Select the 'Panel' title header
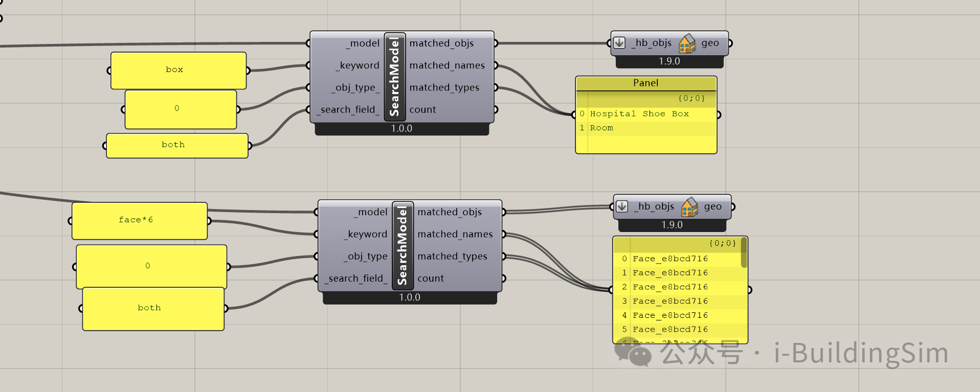Viewport: 980px width, 392px height. point(645,83)
